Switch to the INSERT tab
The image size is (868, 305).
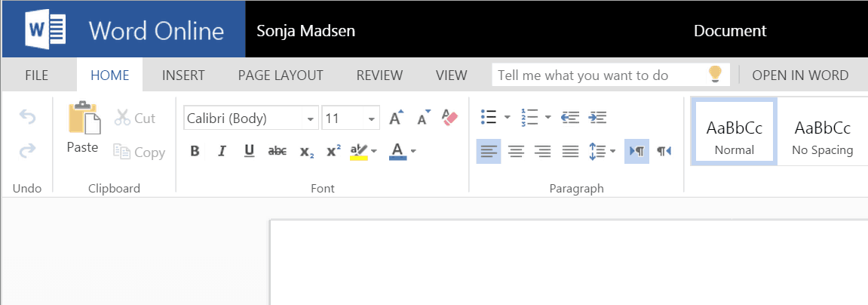pos(183,75)
